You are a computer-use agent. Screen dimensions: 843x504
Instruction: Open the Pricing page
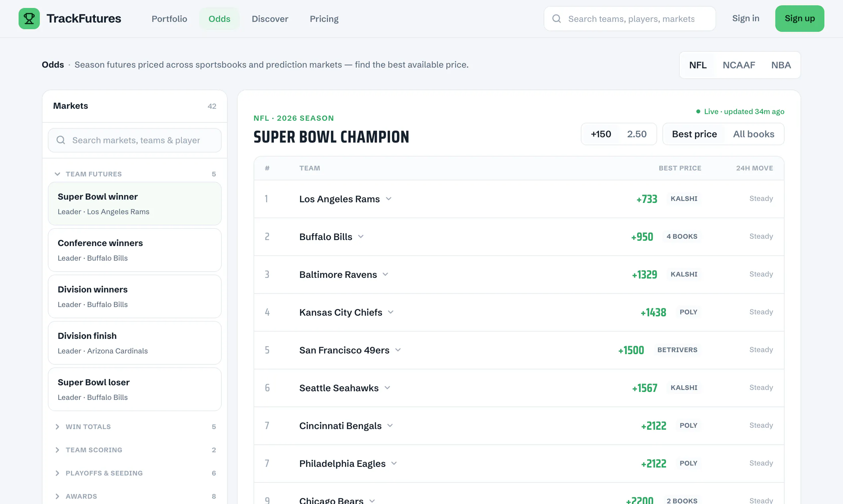click(324, 19)
